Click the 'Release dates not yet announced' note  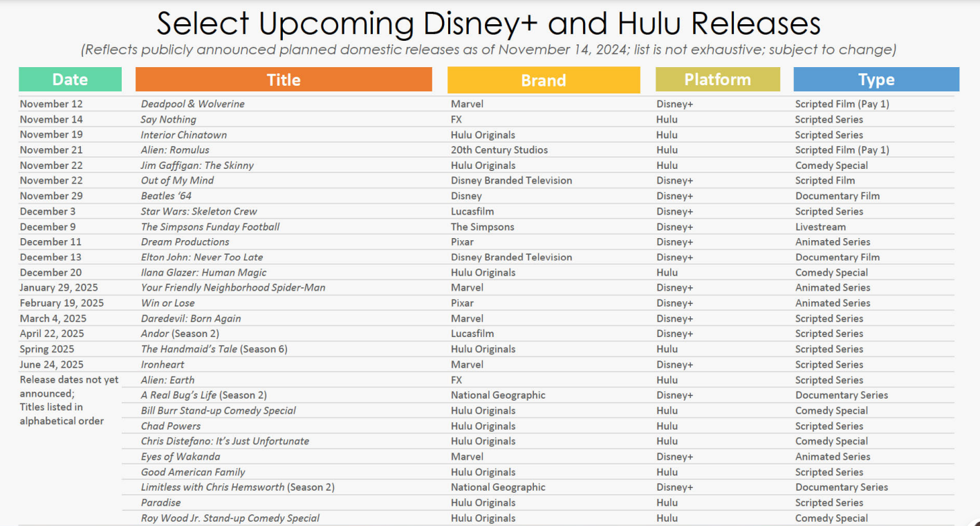[69, 400]
